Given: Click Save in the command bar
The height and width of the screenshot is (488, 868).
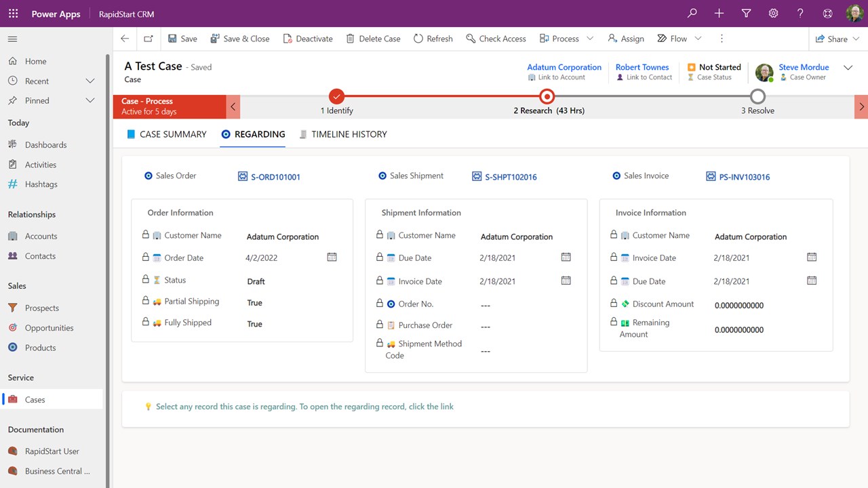Looking at the screenshot, I should tap(182, 39).
